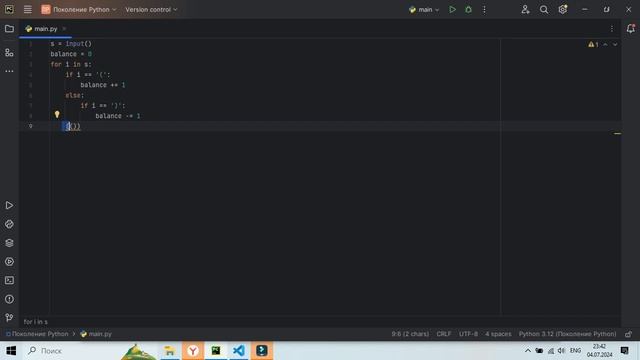The height and width of the screenshot is (360, 640).
Task: Go to previous highlighted error arrow
Action: point(605,44)
